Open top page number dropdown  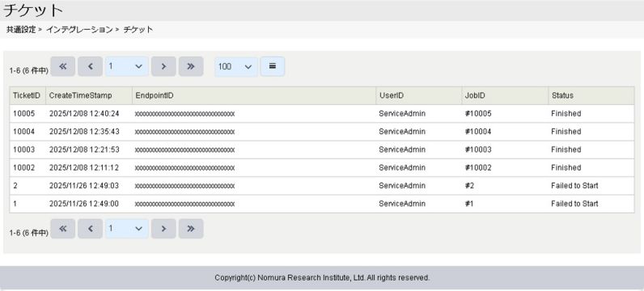pos(126,66)
